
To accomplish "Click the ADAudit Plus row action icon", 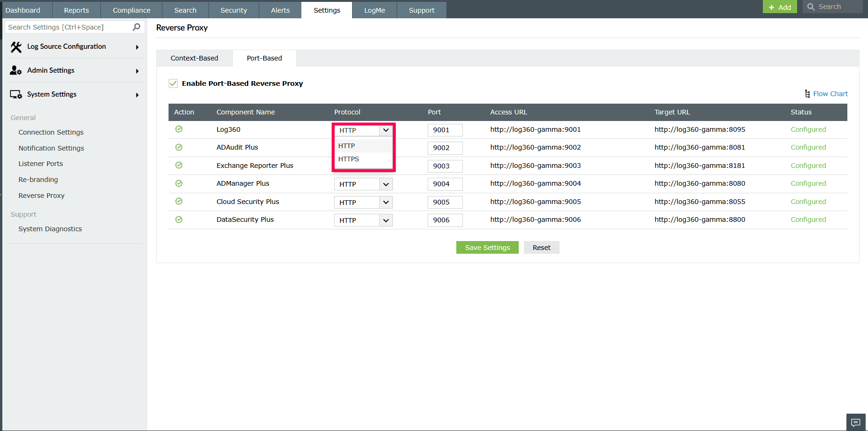I will [x=179, y=147].
